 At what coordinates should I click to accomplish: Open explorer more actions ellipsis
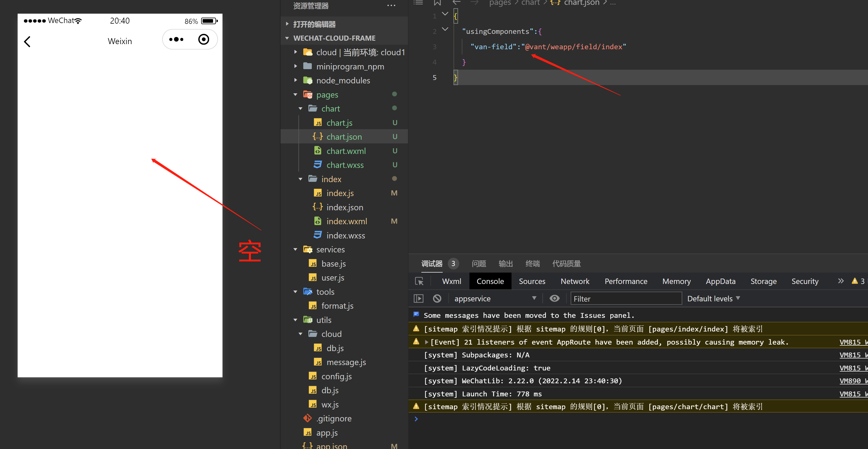coord(391,5)
